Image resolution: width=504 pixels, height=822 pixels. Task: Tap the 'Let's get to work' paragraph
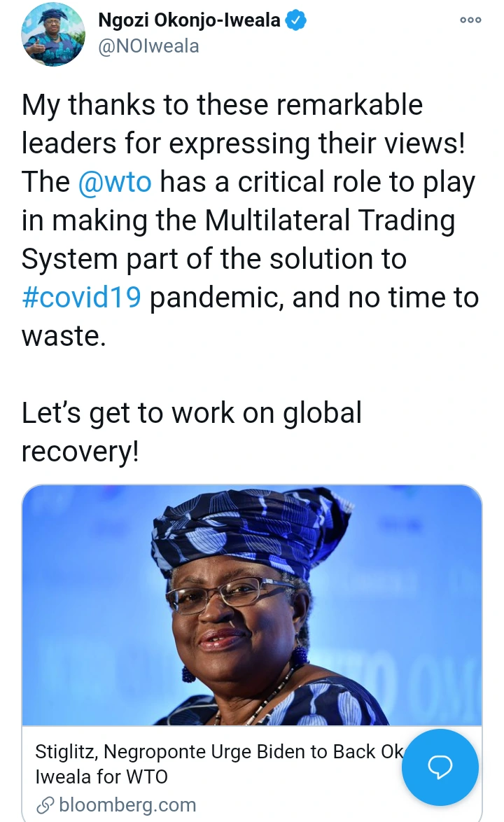pos(192,432)
